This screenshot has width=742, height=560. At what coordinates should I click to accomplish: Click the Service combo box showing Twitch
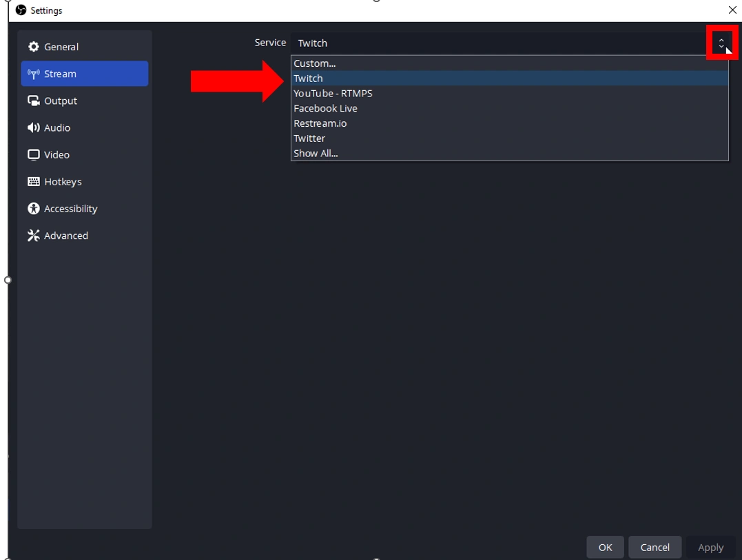[510, 43]
